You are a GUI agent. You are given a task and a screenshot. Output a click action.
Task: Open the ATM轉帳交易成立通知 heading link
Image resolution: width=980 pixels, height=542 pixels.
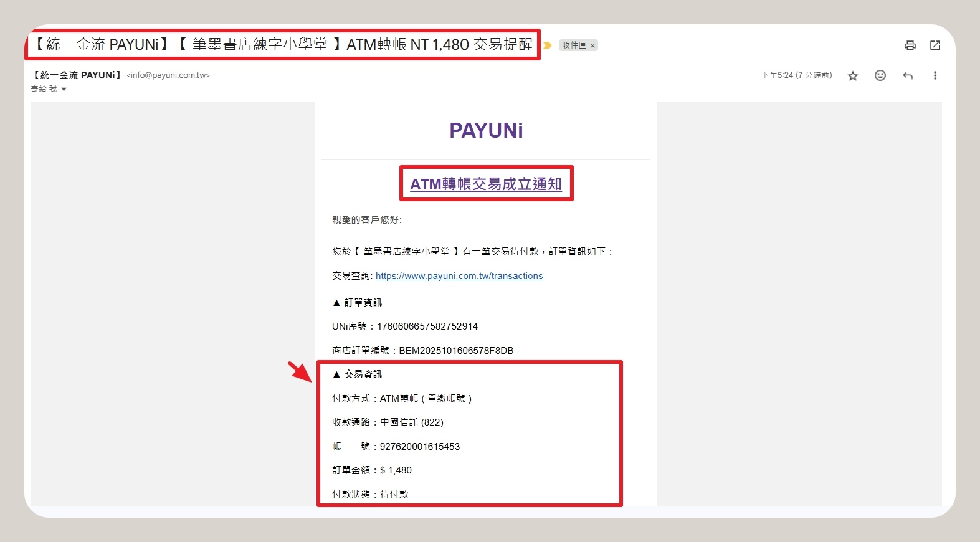tap(485, 184)
